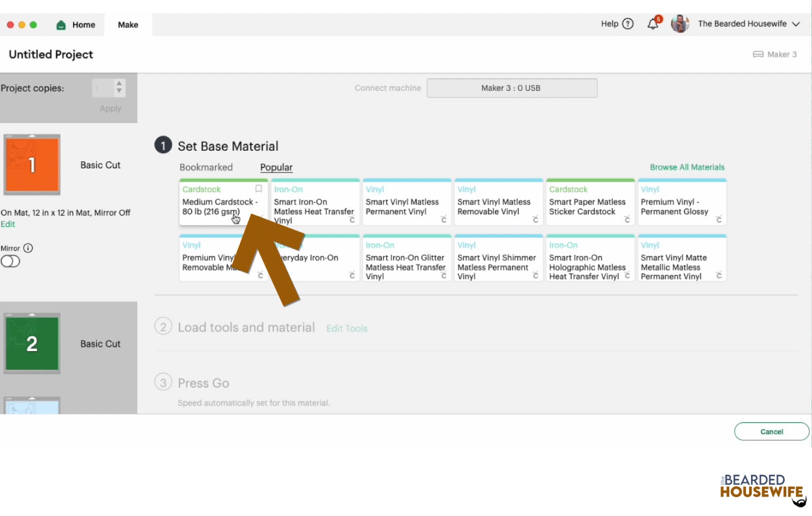Expand The Bearded Housewife account menu
This screenshot has width=812, height=516.
click(x=796, y=24)
